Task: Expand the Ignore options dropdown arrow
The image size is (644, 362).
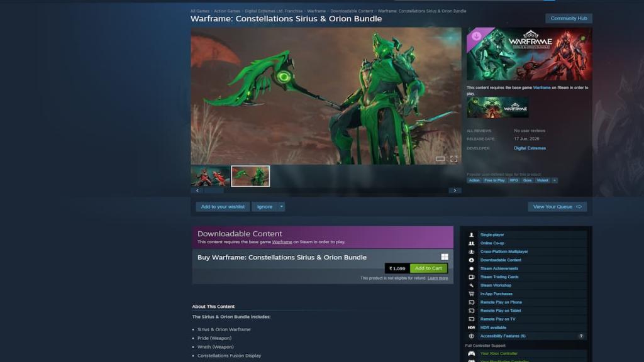Action: pos(281,206)
